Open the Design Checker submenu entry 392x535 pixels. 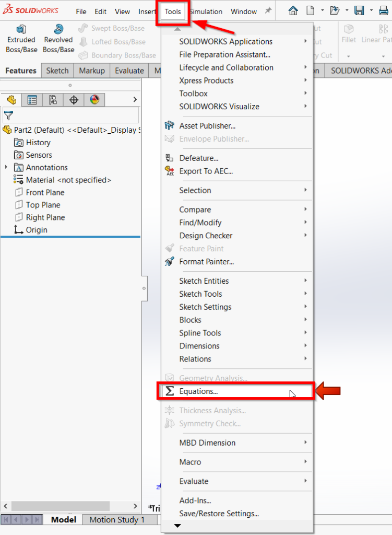click(237, 236)
